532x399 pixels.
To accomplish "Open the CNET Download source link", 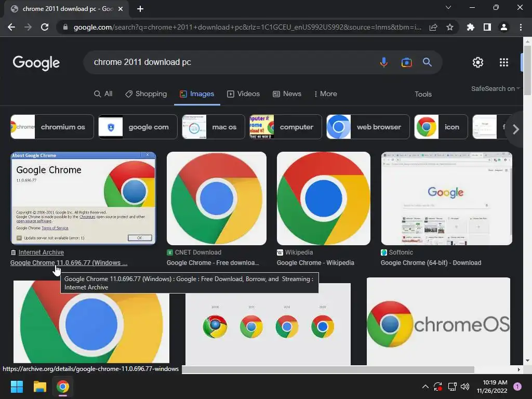I will tap(198, 252).
